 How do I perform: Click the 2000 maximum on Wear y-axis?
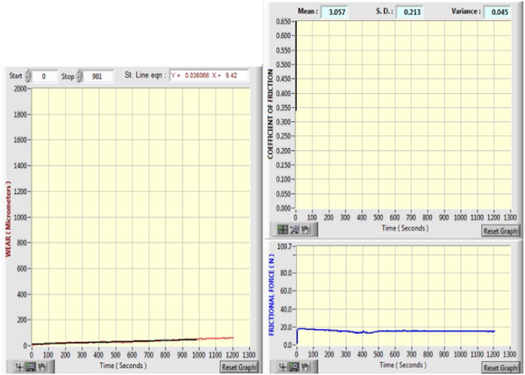(20, 88)
